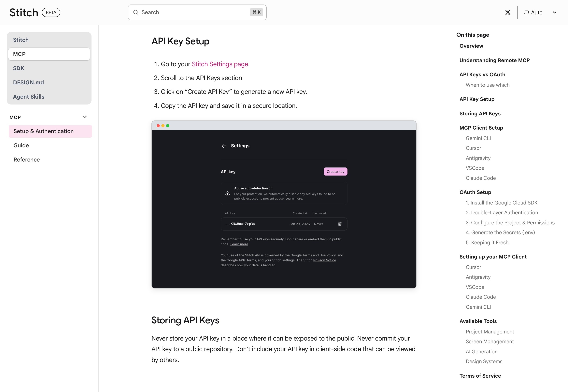Viewport: 568px width, 392px height.
Task: Open the X (Twitter) profile icon
Action: click(x=508, y=13)
